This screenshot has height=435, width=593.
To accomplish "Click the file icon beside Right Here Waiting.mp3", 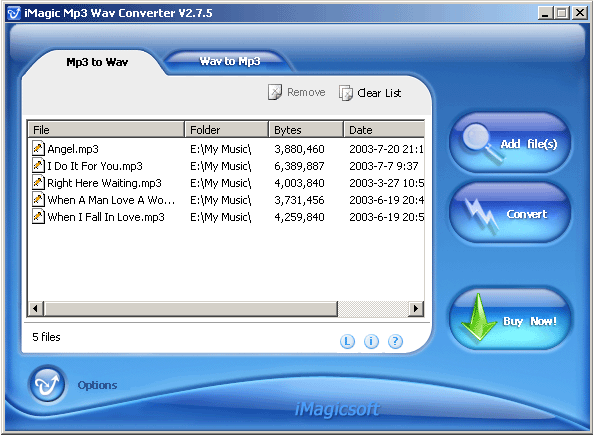I will [38, 182].
